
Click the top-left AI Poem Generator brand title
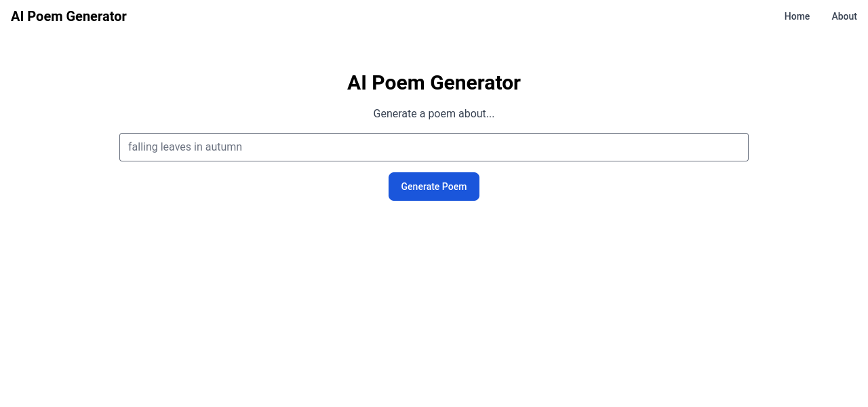(68, 16)
